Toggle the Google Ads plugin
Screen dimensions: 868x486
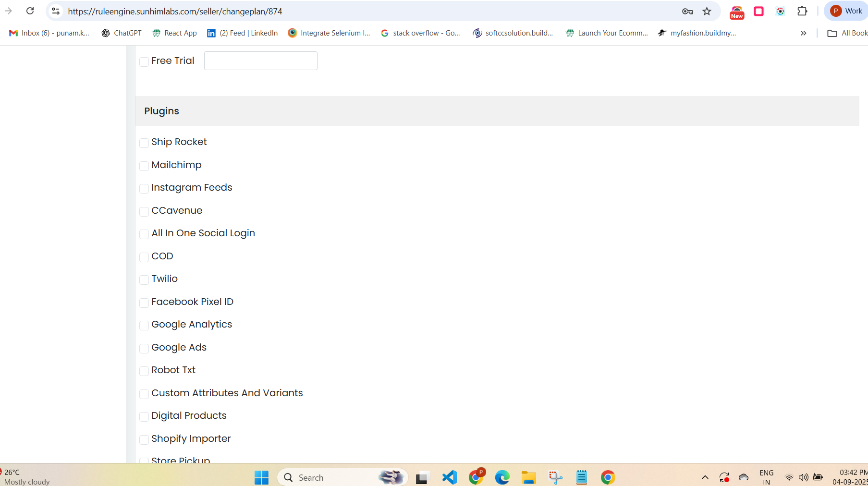tap(144, 348)
